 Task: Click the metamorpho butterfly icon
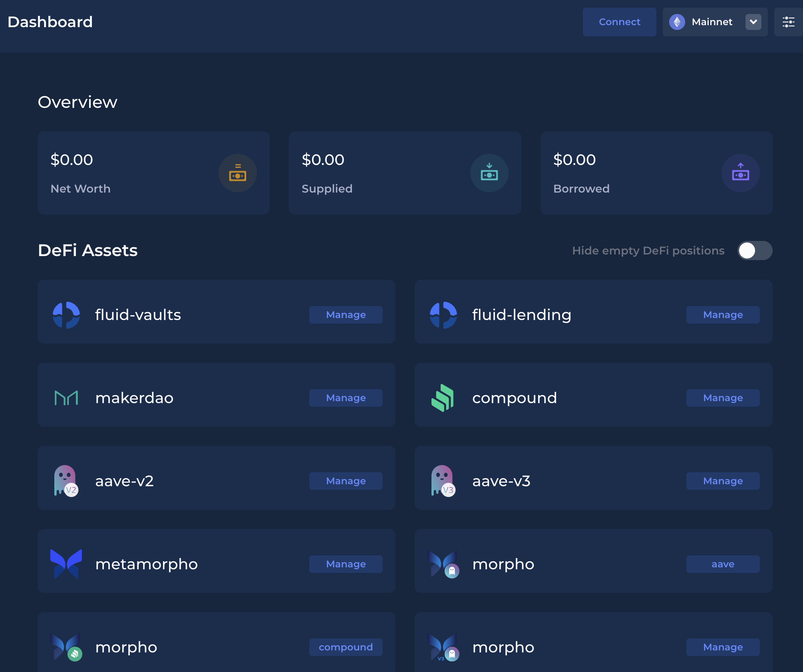pyautogui.click(x=66, y=564)
